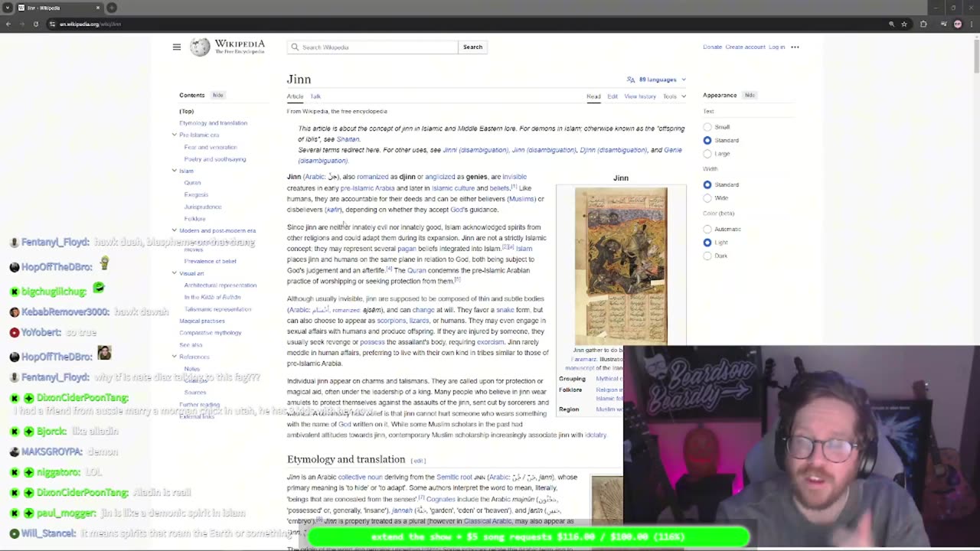Open the Tools dropdown menu
This screenshot has width=980, height=551.
coord(675,96)
